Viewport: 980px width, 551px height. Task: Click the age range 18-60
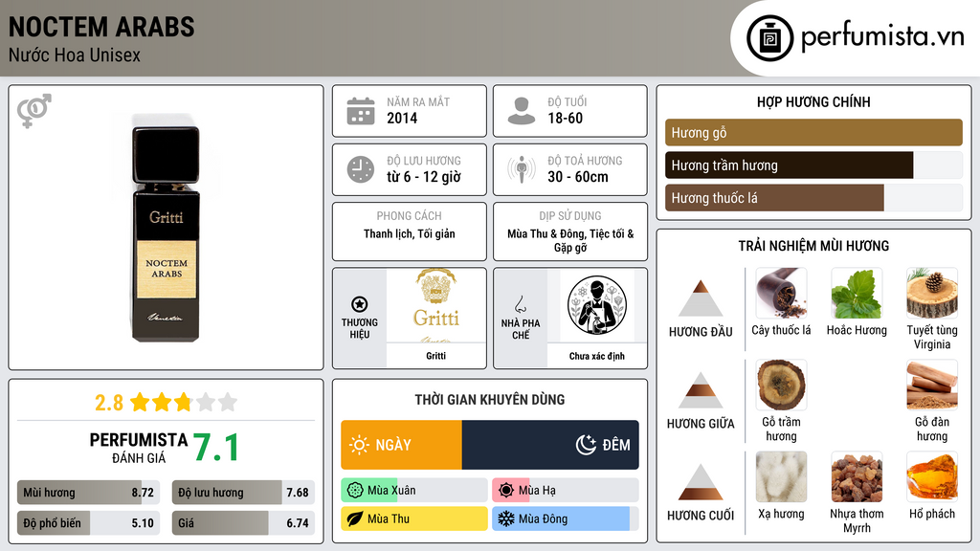tap(565, 118)
